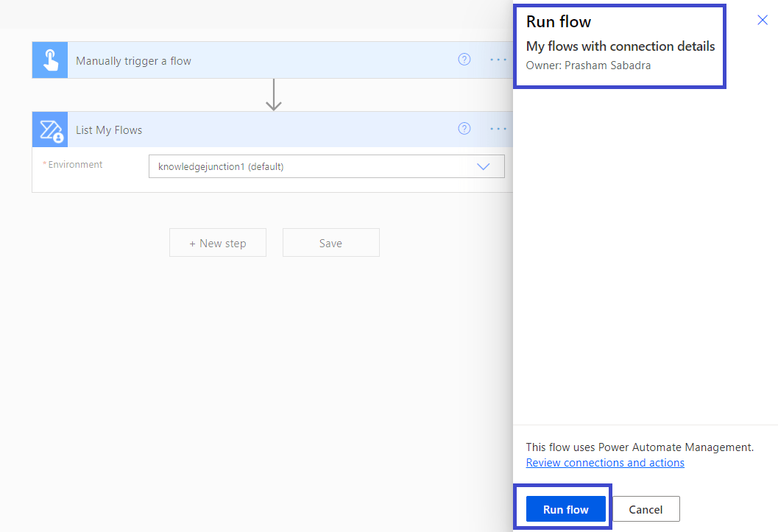Open more options for Manually trigger a flow

(x=498, y=60)
